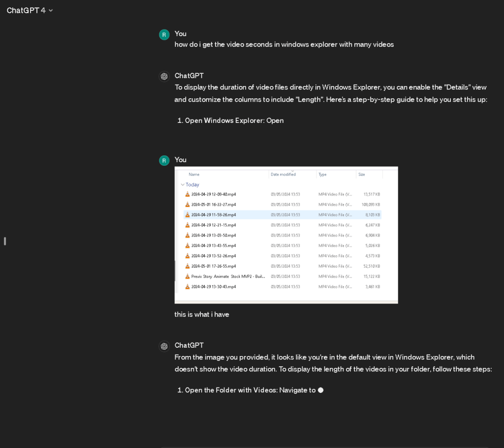Click the Name column header in screenshot
This screenshot has height=448, width=504.
194,175
